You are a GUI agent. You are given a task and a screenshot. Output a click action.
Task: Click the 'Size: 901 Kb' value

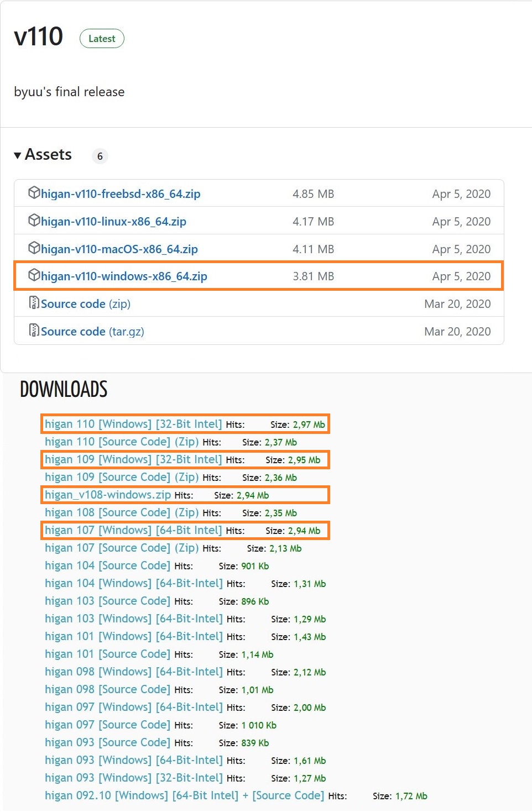tap(244, 566)
